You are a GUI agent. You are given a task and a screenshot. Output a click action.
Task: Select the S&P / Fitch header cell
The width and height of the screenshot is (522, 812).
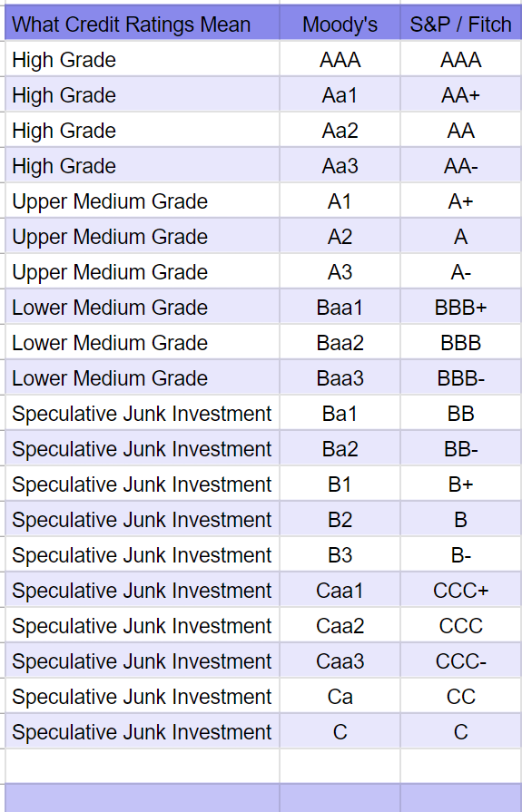pyautogui.click(x=461, y=24)
